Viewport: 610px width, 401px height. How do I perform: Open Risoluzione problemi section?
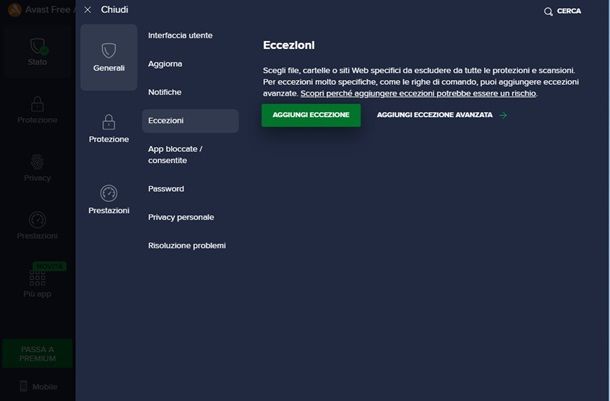tap(187, 245)
